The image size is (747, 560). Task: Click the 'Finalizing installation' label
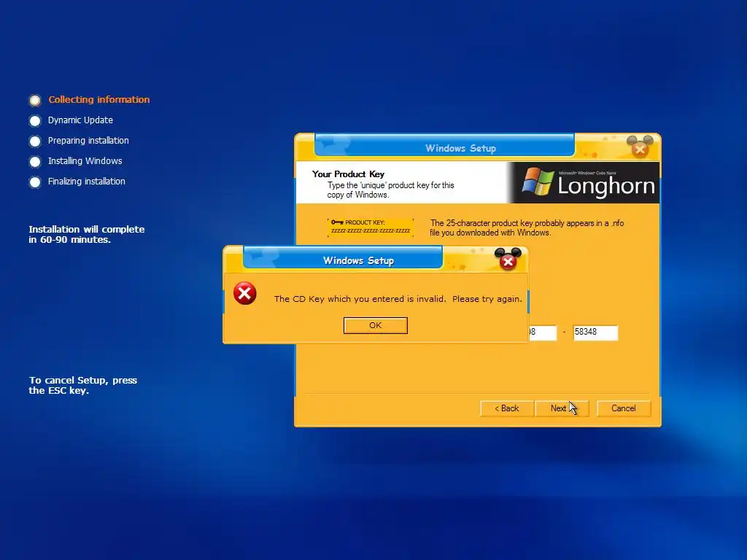tap(87, 182)
